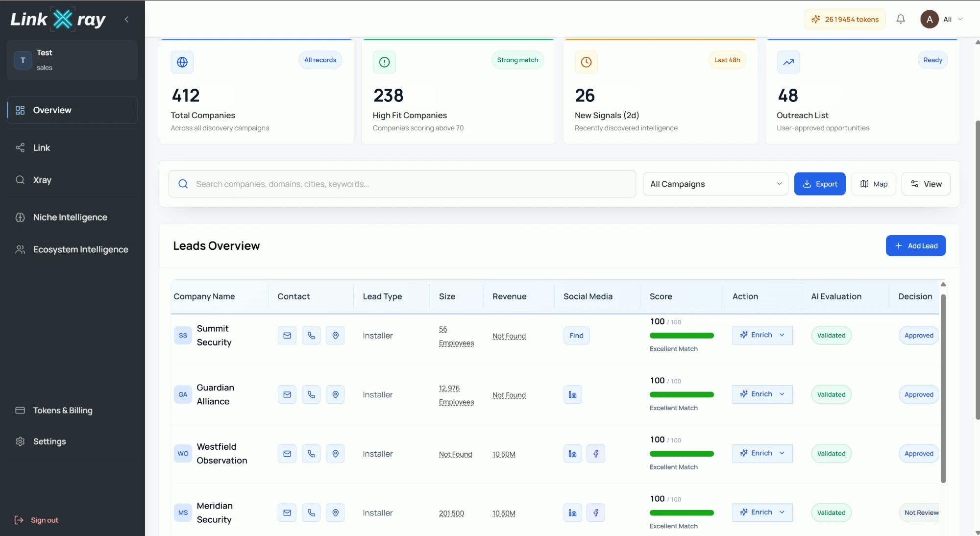Open Tokens & Billing page

click(x=73, y=410)
